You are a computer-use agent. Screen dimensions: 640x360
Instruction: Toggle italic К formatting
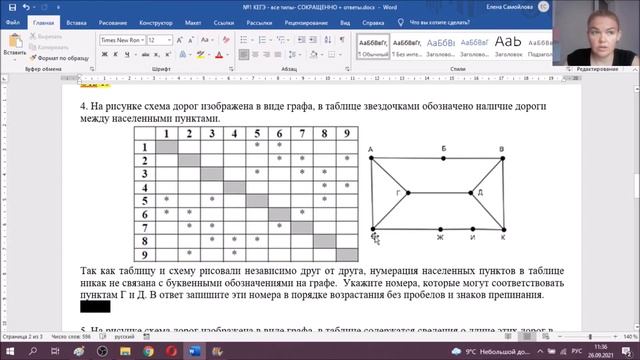(x=116, y=54)
